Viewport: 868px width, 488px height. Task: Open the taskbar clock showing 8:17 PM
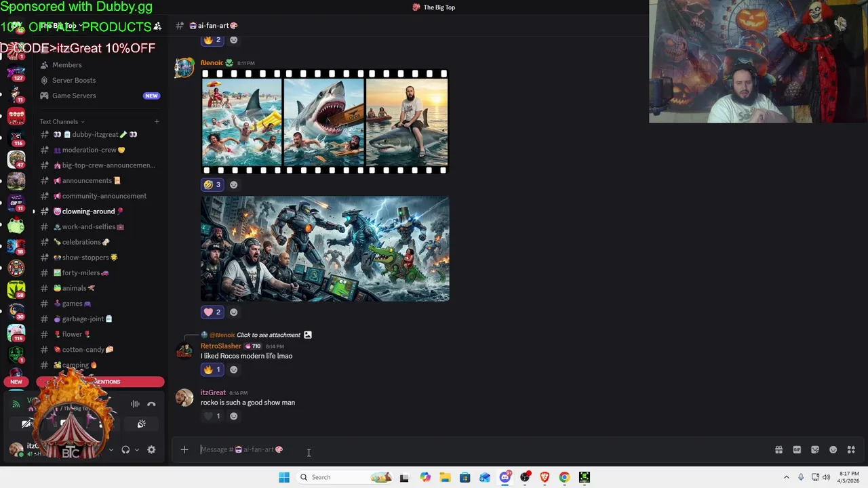tap(849, 477)
